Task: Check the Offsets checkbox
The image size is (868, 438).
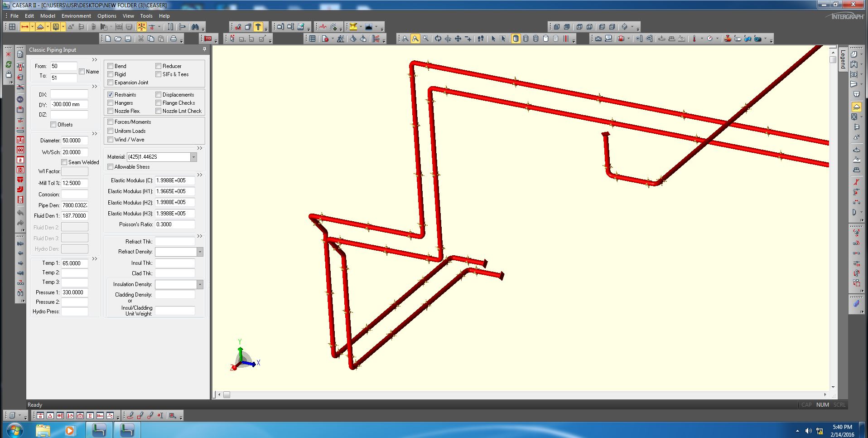Action: point(53,125)
